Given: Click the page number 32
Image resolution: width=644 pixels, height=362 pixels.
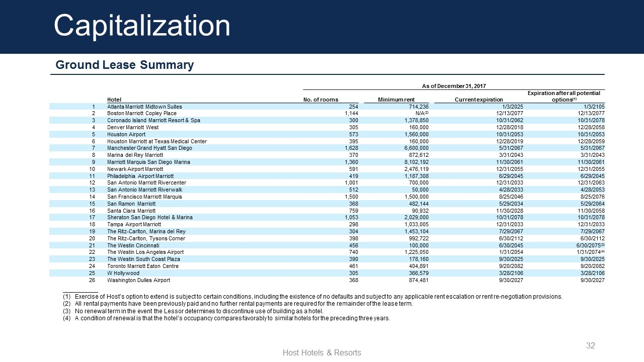Looking at the screenshot, I should point(591,345).
